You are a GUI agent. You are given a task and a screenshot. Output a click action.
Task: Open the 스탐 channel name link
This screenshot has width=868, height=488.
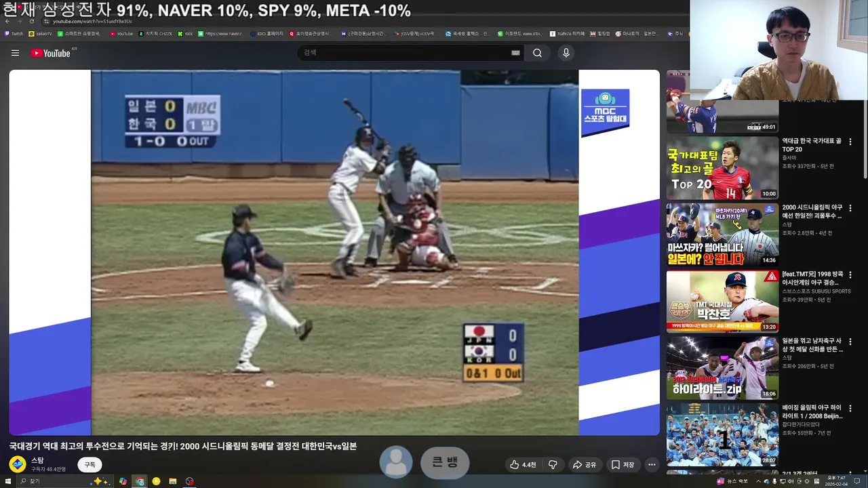pos(37,461)
